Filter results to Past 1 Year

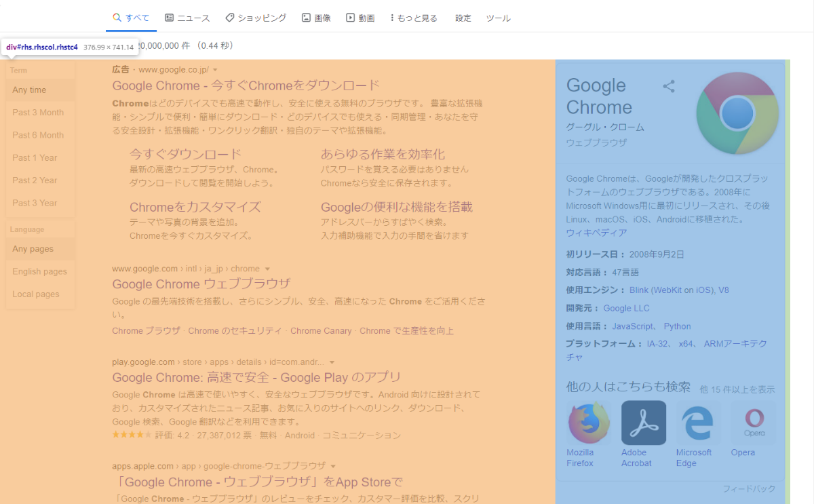click(41, 157)
